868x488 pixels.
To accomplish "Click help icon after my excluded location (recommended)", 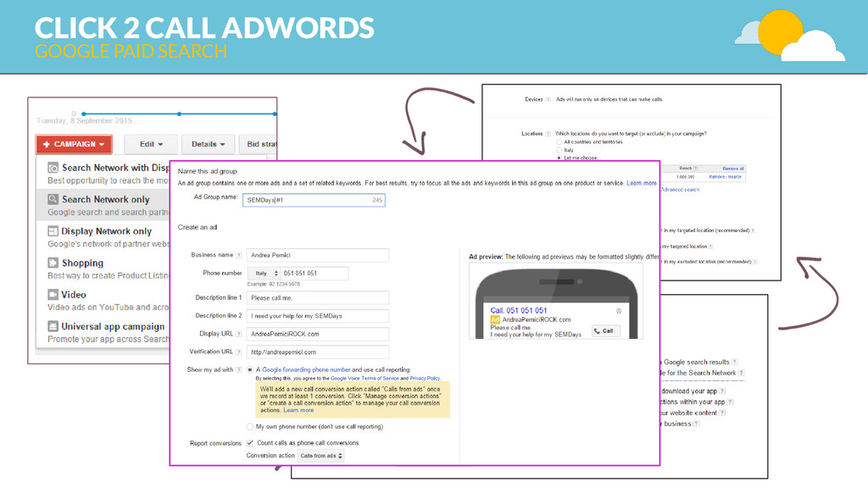I will (x=754, y=262).
